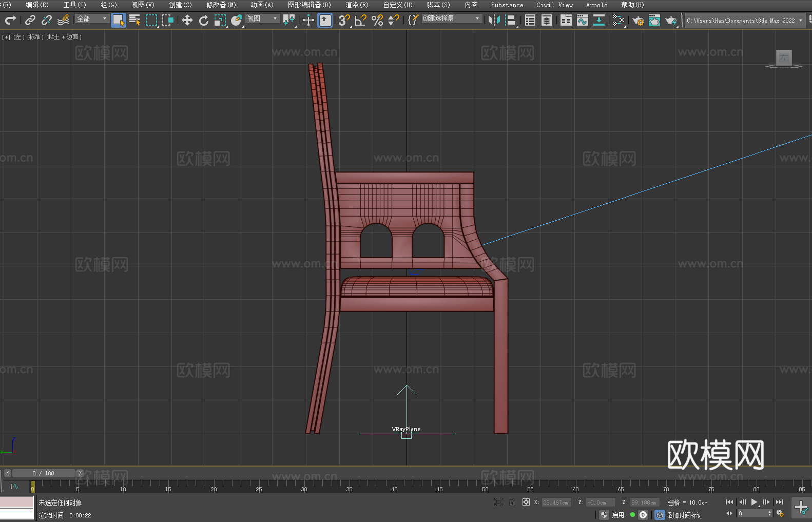Viewport: 812px width, 522px height.
Task: Expand the 创建选择集 named selection dropdown
Action: tap(452, 18)
